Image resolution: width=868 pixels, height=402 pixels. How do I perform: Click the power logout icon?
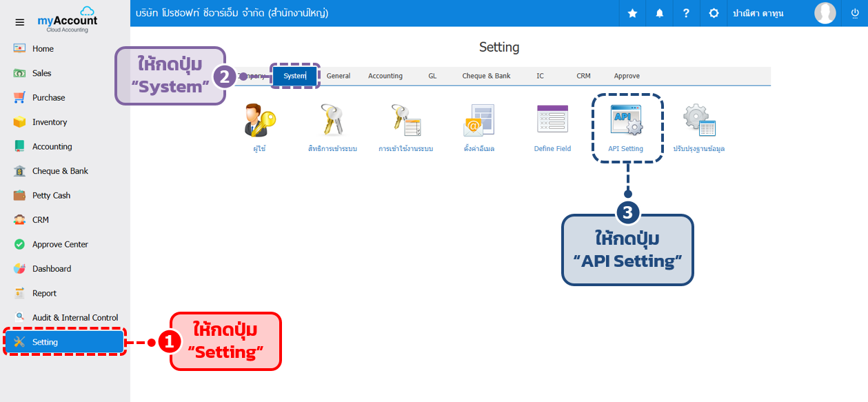(855, 13)
